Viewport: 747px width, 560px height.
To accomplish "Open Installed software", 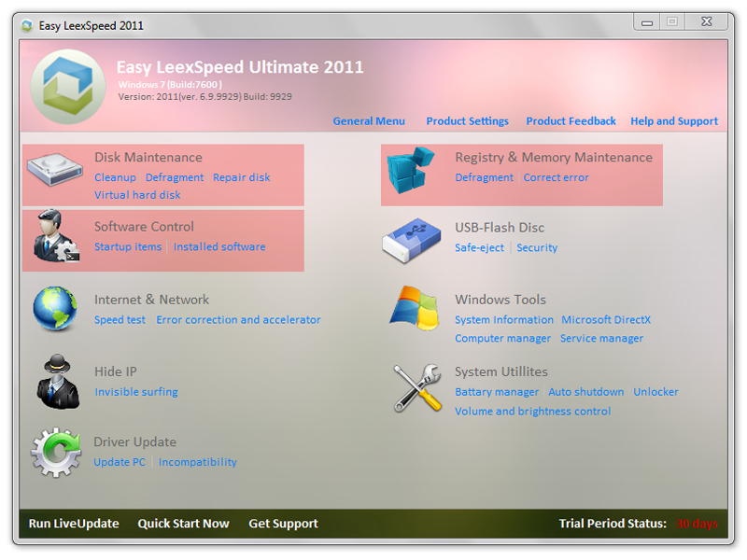I will (219, 246).
